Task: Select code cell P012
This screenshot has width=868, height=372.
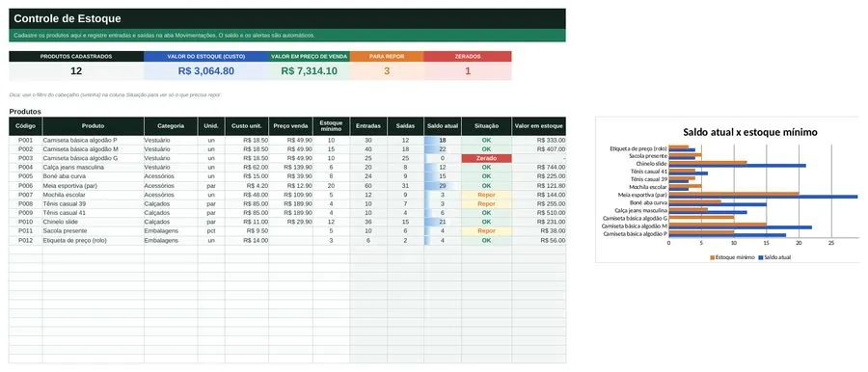Action: coord(25,241)
